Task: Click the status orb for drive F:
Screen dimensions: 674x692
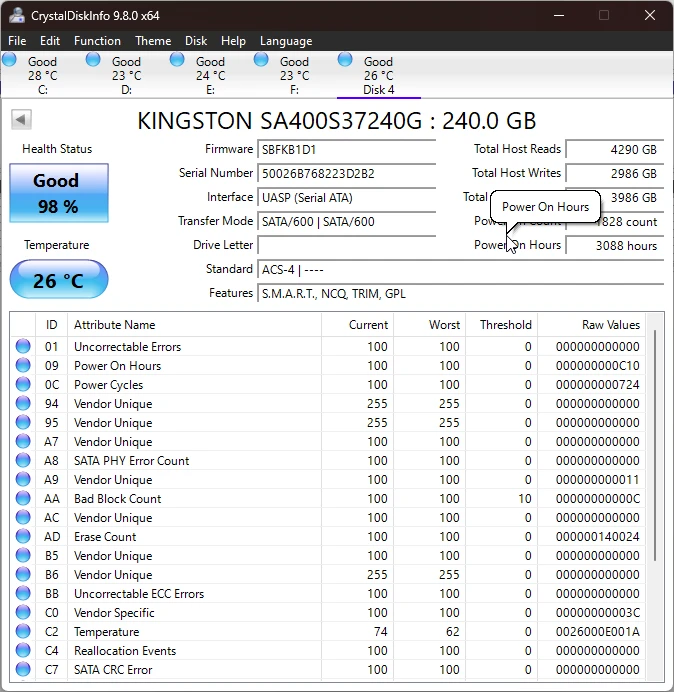Action: 261,59
